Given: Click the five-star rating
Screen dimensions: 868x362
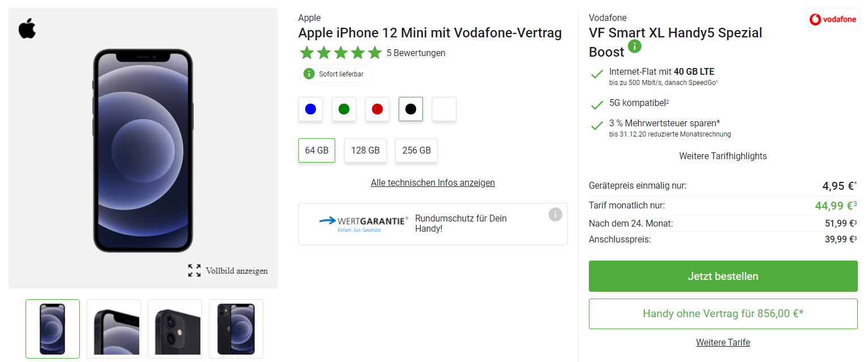Looking at the screenshot, I should 340,53.
